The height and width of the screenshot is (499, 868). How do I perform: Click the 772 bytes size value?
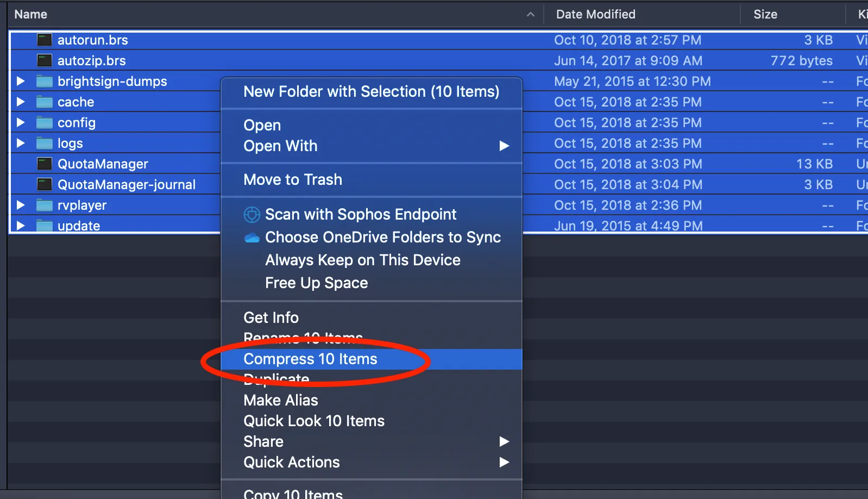[802, 60]
